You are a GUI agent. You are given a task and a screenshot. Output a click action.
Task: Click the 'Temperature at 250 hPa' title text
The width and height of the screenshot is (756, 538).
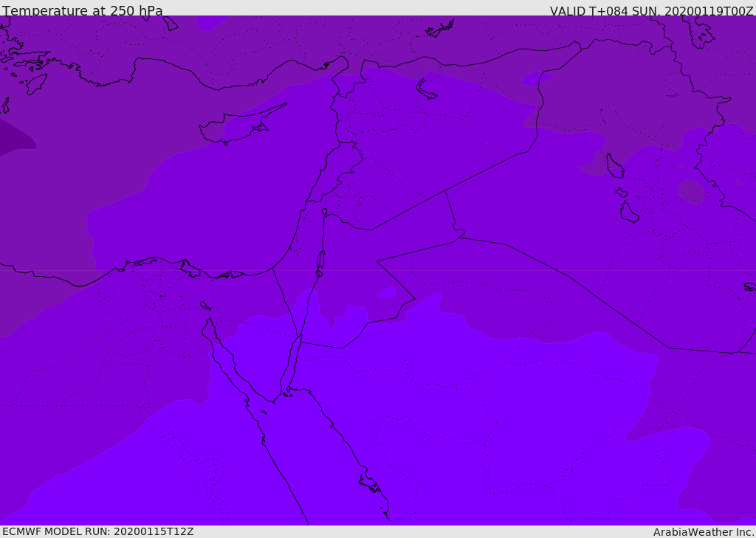point(83,10)
